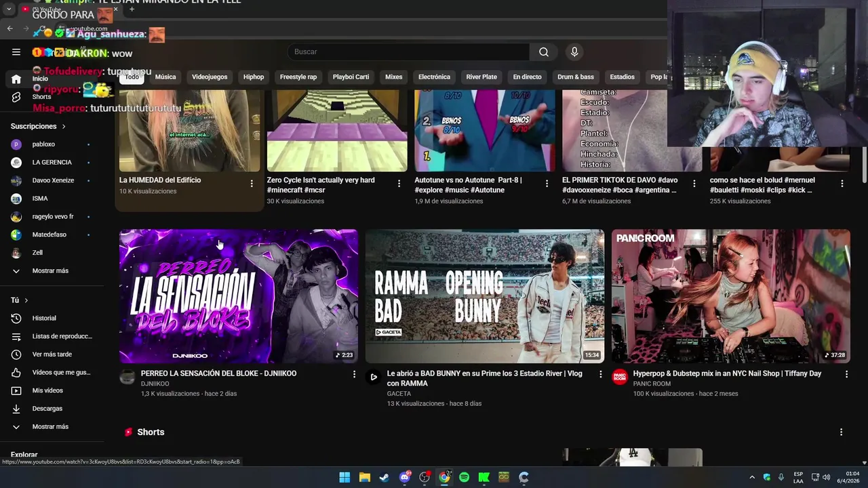Select the Videojuegos filter chip
868x488 pixels.
tap(210, 77)
